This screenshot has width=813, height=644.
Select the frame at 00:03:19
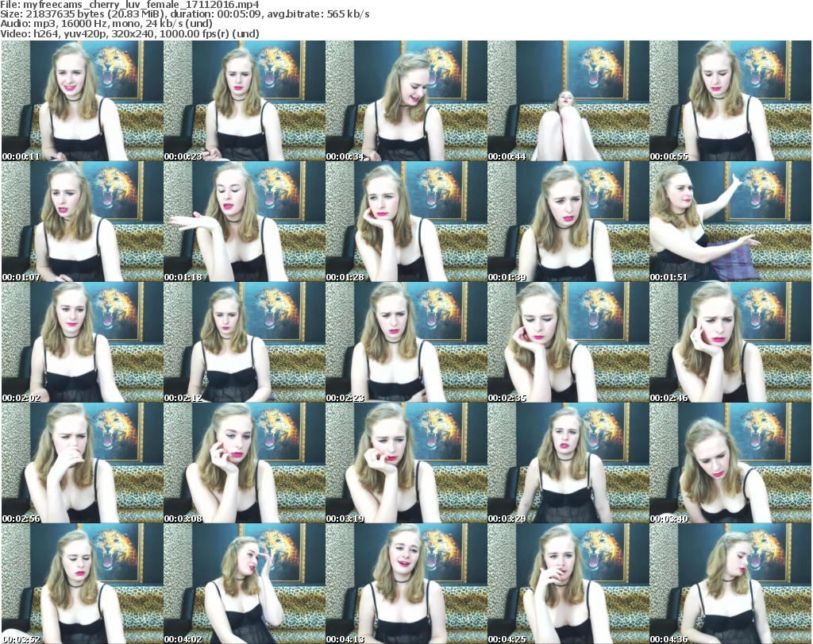point(406,463)
